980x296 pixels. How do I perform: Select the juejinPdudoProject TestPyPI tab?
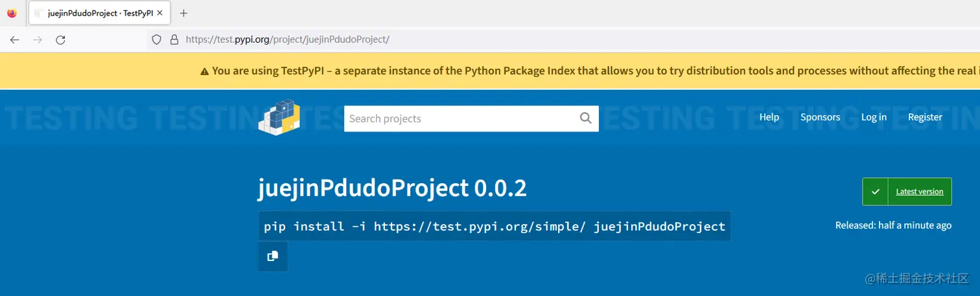[94, 13]
